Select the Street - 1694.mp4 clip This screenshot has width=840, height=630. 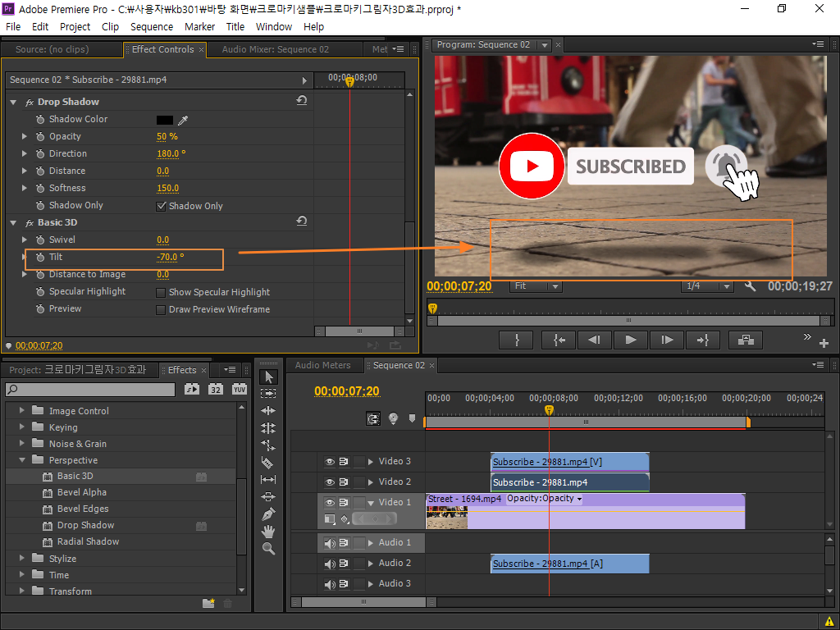[x=585, y=512]
